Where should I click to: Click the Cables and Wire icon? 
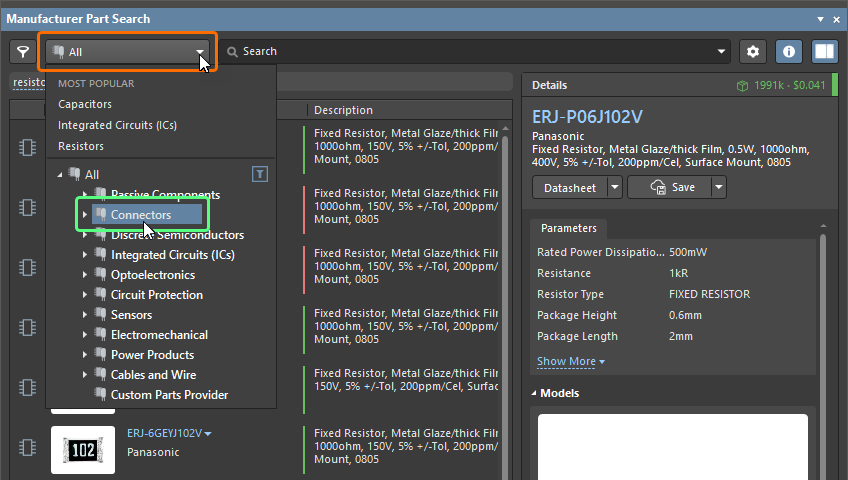[100, 374]
